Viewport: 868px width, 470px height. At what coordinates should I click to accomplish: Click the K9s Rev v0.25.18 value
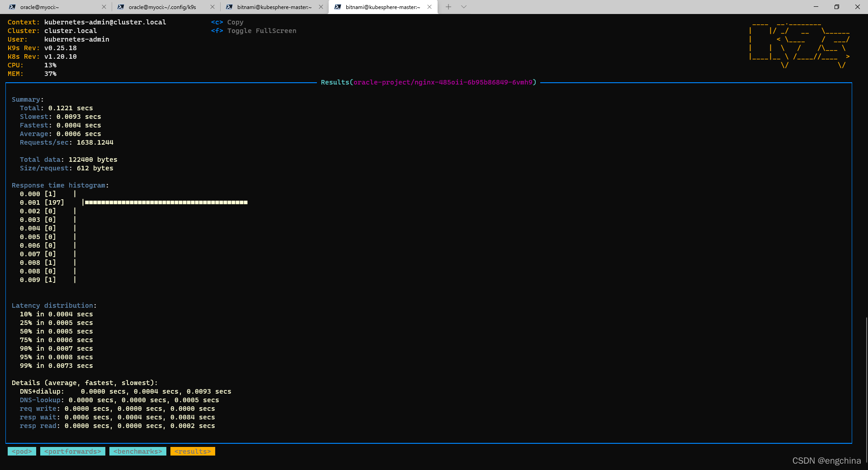[x=61, y=48]
